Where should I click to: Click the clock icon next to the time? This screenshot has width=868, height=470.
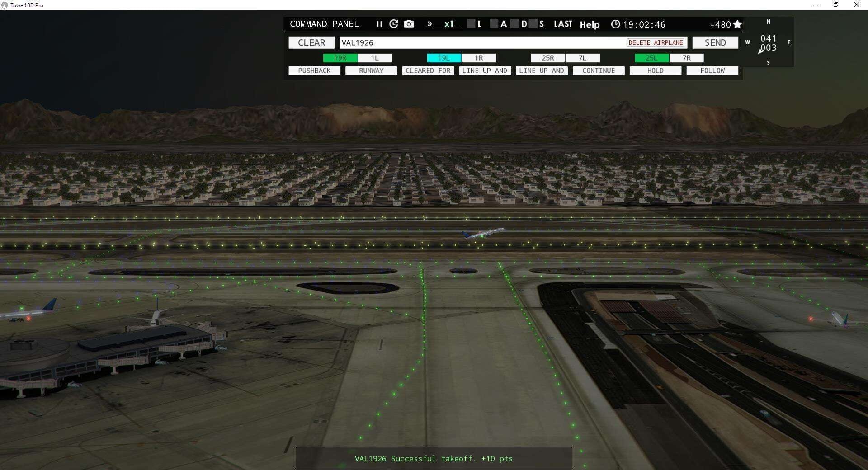pos(616,24)
